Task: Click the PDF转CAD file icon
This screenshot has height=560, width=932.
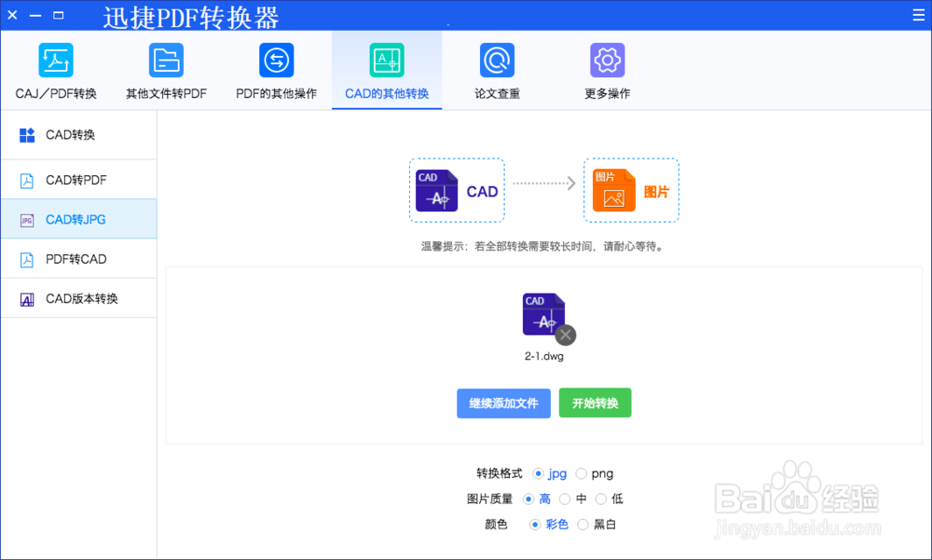Action: click(x=27, y=260)
